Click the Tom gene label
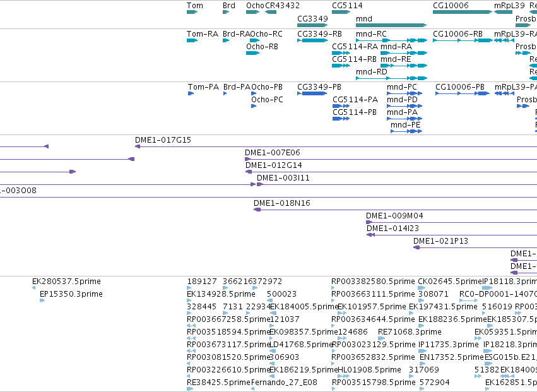Screen dimensions: 537x392 [x=194, y=6]
